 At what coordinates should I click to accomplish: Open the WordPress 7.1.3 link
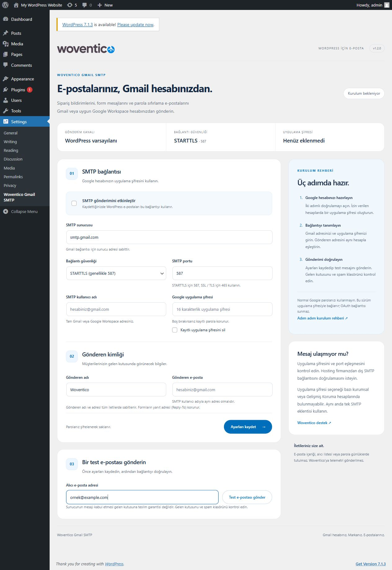(78, 25)
